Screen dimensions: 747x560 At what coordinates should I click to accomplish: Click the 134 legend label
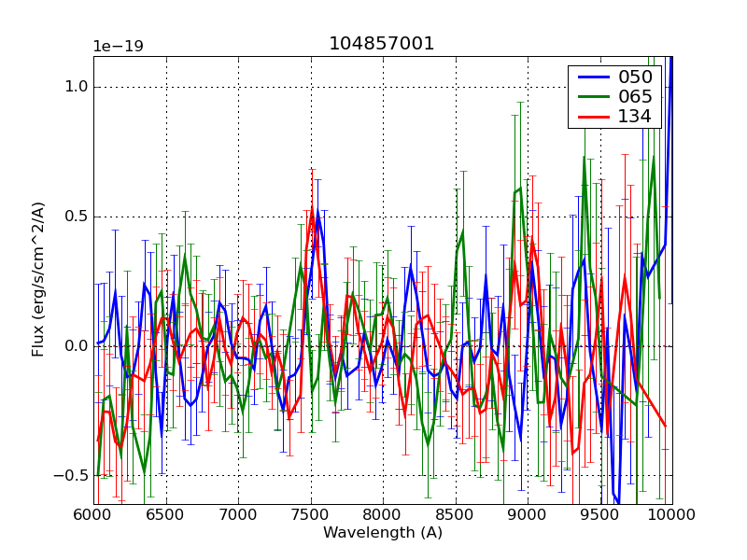(634, 117)
